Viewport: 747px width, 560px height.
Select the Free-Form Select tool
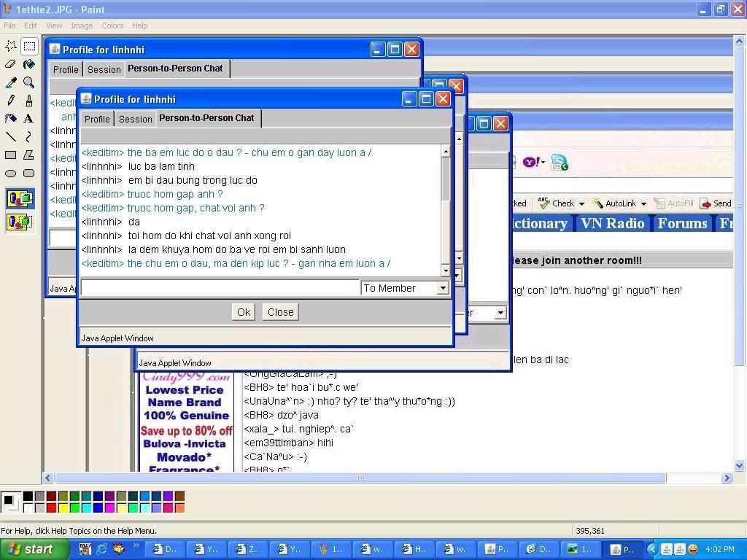point(10,46)
